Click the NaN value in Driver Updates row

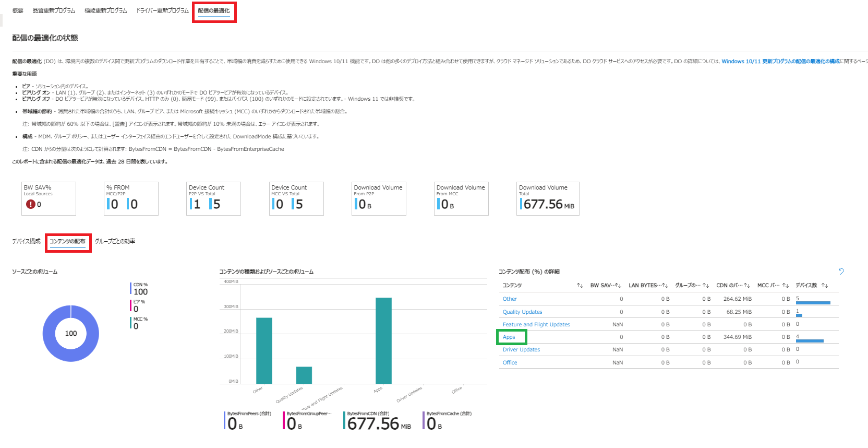[618, 350]
